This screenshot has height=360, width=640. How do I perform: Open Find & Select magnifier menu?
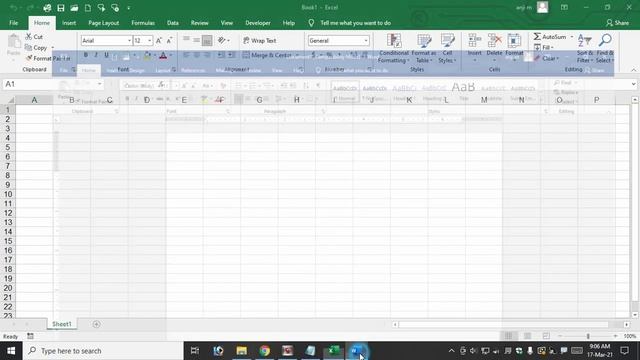(x=605, y=49)
